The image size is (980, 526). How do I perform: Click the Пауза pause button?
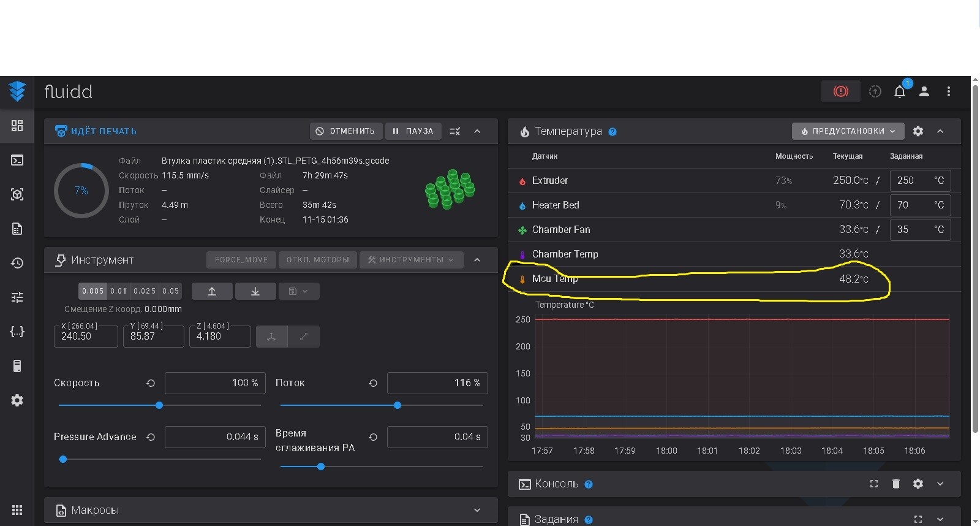pos(413,131)
